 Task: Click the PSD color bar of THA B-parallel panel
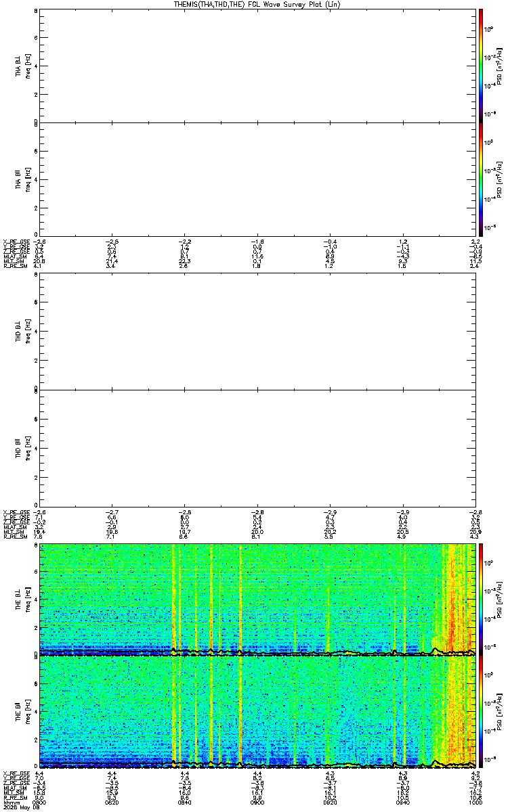point(481,179)
